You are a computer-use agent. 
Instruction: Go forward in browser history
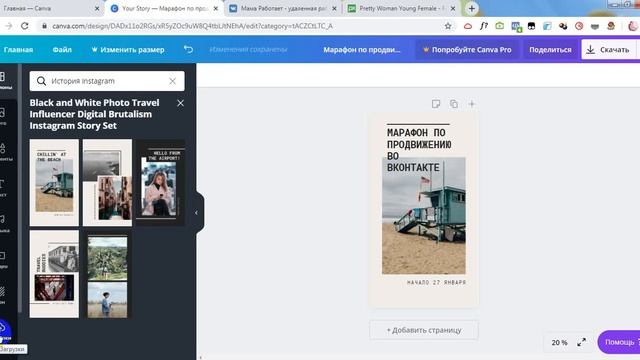tap(9, 26)
